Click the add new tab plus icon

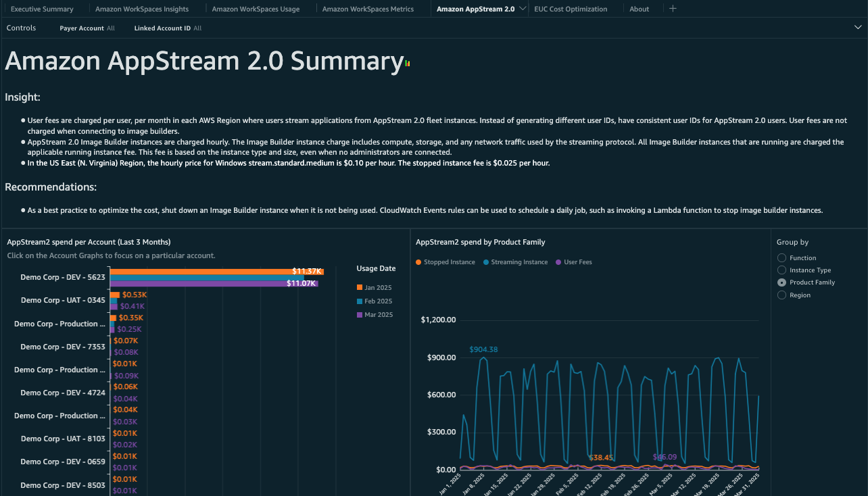(x=671, y=9)
